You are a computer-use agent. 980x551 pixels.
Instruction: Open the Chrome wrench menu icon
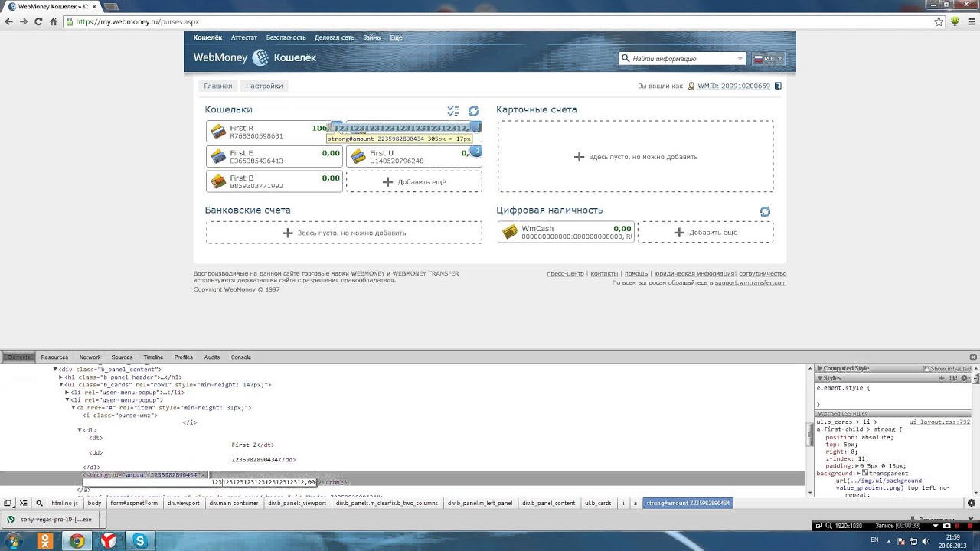pyautogui.click(x=970, y=21)
